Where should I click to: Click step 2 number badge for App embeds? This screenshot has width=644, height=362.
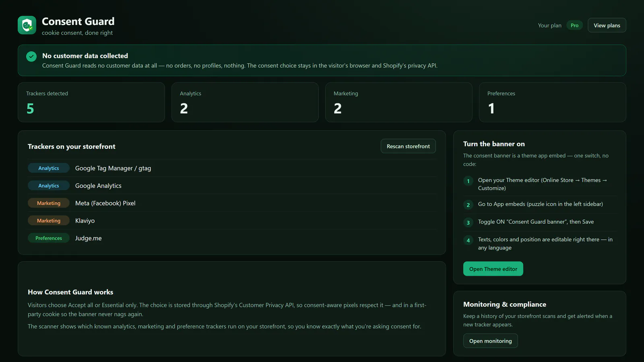point(468,205)
